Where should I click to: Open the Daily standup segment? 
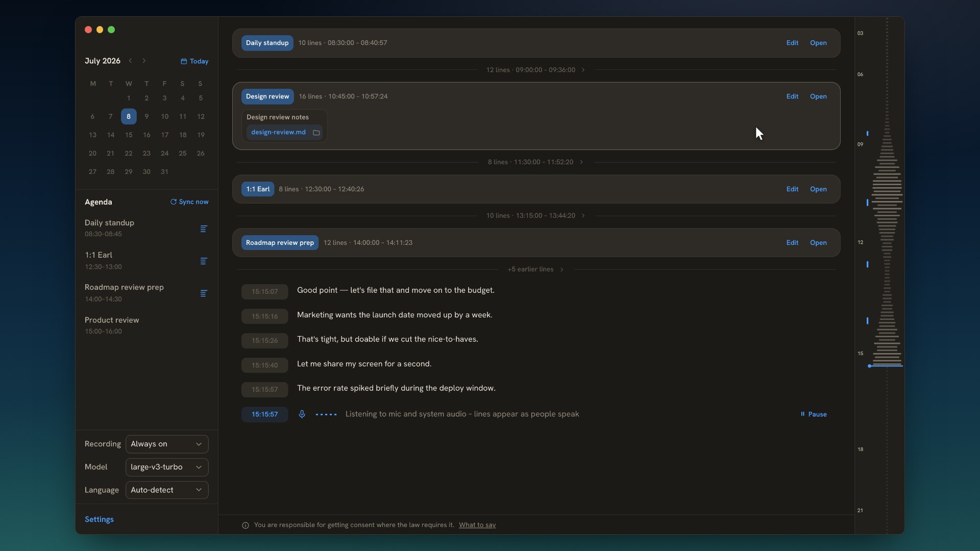point(818,43)
